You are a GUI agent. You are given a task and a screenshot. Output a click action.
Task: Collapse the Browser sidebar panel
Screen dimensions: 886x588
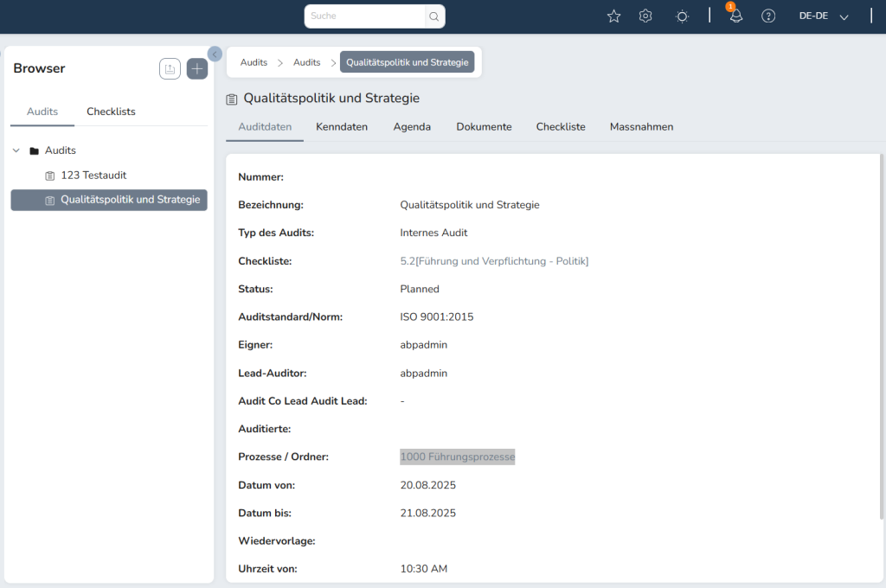pyautogui.click(x=215, y=54)
